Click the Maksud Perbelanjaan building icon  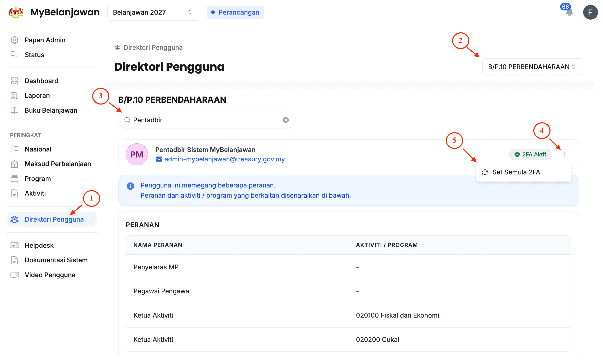coord(15,164)
